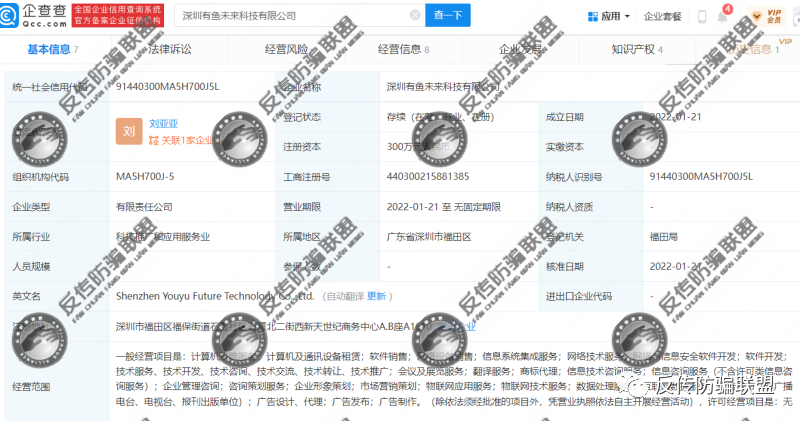Viewport: 800px width, 421px height.
Task: Open the 应用 dropdown menu
Action: (609, 16)
